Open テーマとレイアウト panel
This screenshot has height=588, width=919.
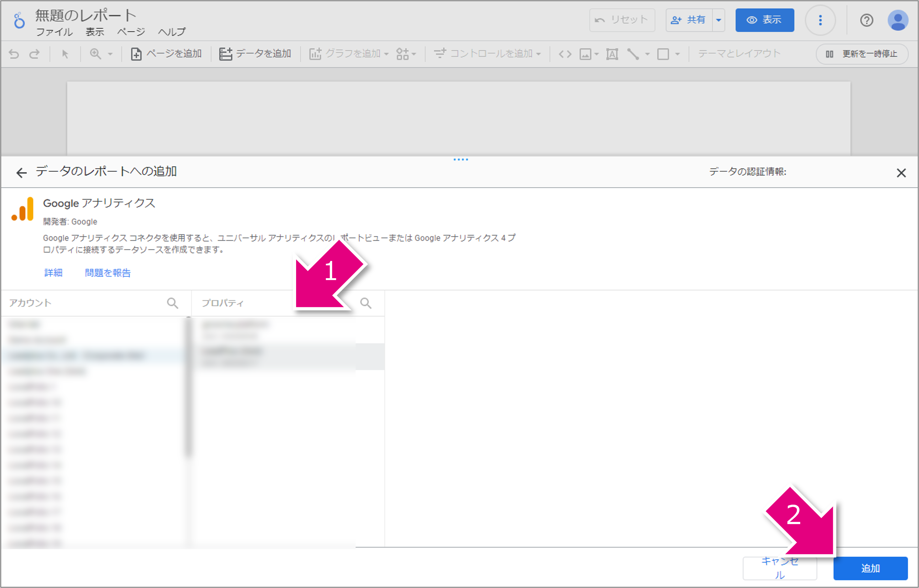(739, 54)
